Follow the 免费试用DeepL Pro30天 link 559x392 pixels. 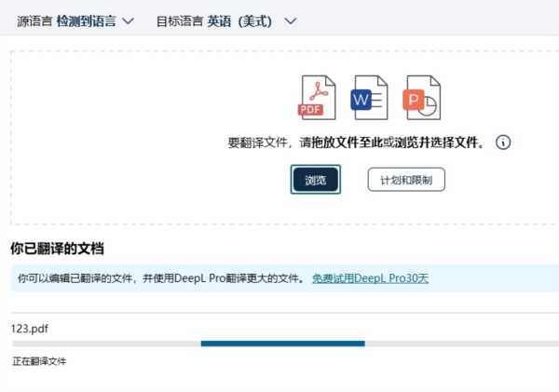pos(370,278)
